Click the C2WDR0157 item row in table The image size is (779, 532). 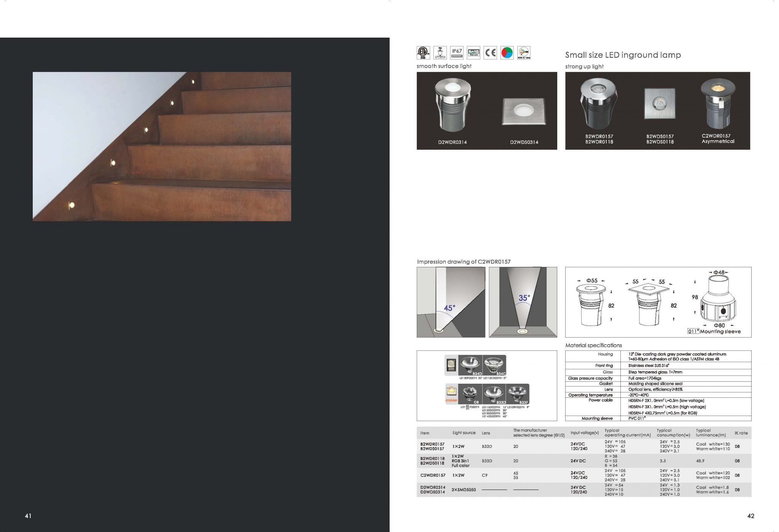[432, 475]
